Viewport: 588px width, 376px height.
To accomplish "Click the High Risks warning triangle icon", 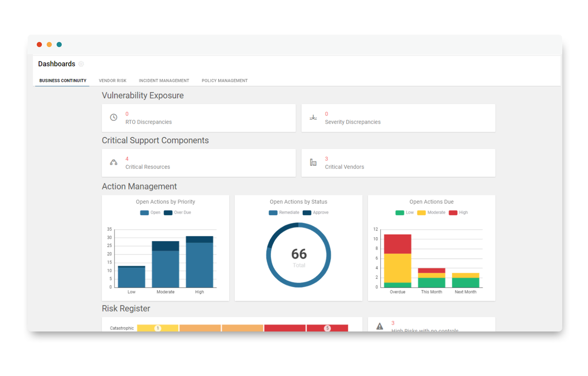I will tap(380, 326).
